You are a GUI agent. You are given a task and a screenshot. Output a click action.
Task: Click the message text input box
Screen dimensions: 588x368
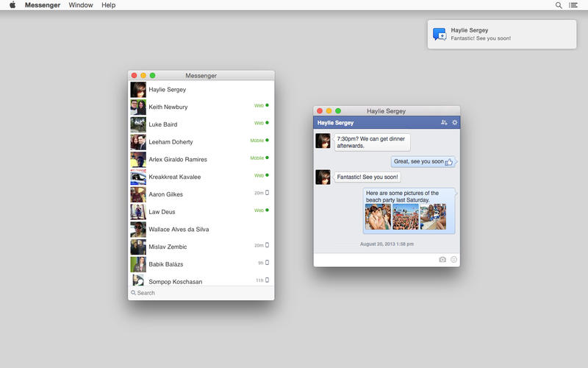[x=375, y=260]
